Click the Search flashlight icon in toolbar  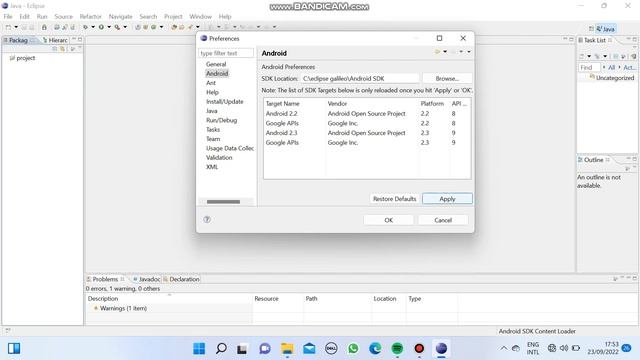click(190, 27)
